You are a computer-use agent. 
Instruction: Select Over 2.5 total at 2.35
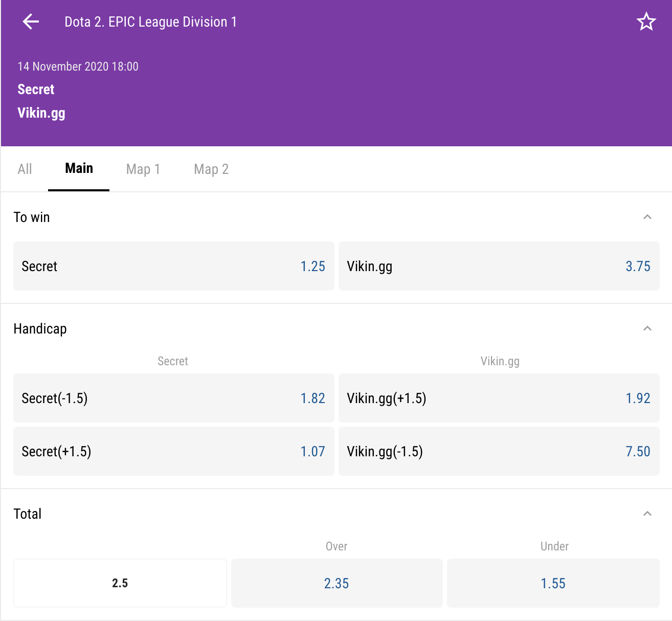pyautogui.click(x=337, y=583)
